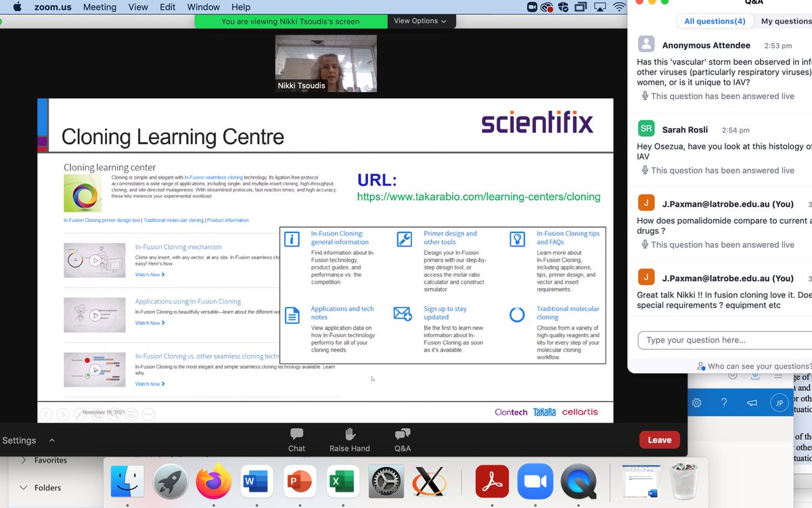The width and height of the screenshot is (812, 508).
Task: Click Primer design and other tools heading
Action: pyautogui.click(x=450, y=238)
